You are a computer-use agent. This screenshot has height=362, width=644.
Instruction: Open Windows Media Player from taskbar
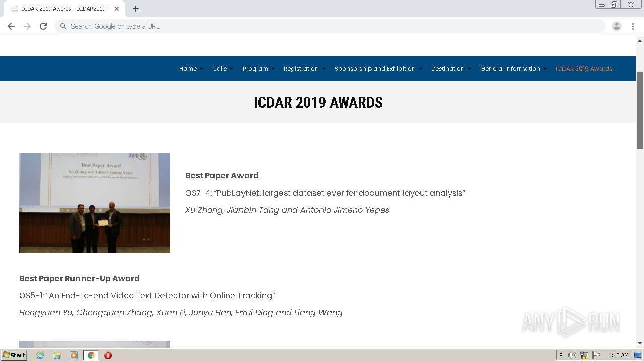74,355
